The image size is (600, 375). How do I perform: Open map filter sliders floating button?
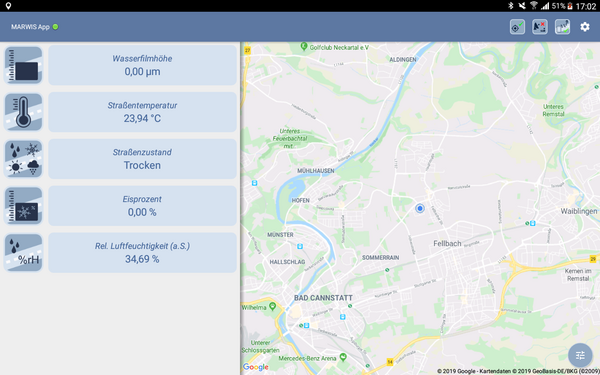[580, 355]
